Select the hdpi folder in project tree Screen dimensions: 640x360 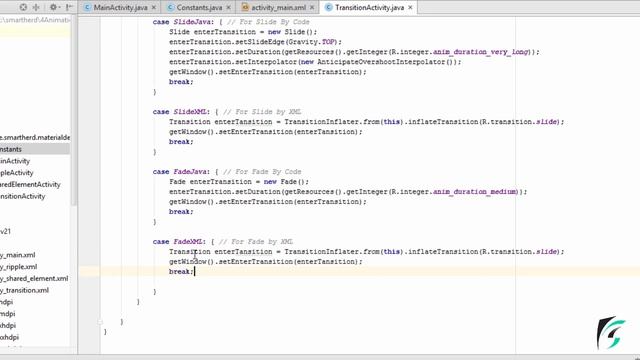pos(7,302)
